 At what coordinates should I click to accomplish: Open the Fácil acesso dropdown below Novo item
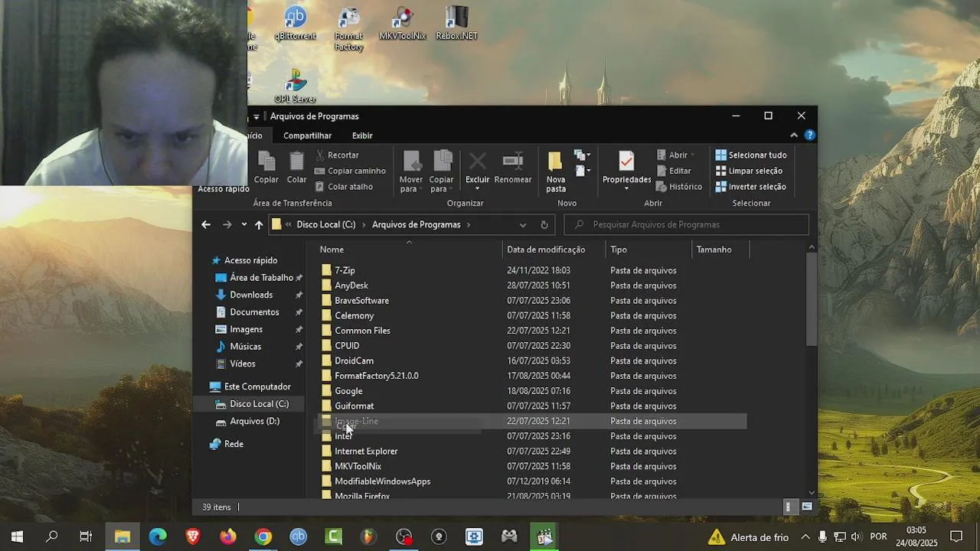point(583,171)
